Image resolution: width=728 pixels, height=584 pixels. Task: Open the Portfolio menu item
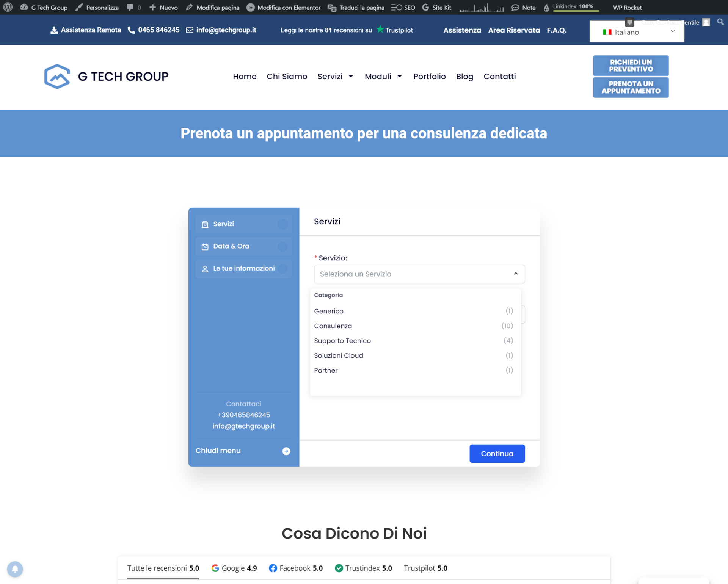[430, 76]
